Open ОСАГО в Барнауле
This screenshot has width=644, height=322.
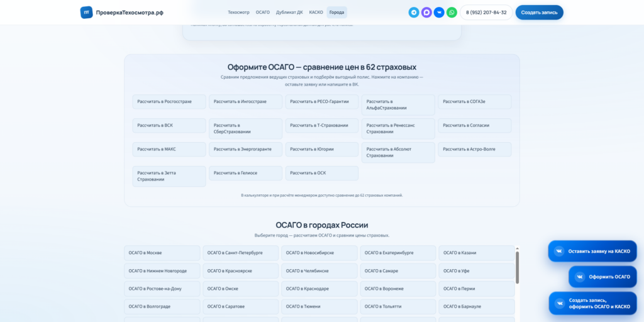(477, 306)
